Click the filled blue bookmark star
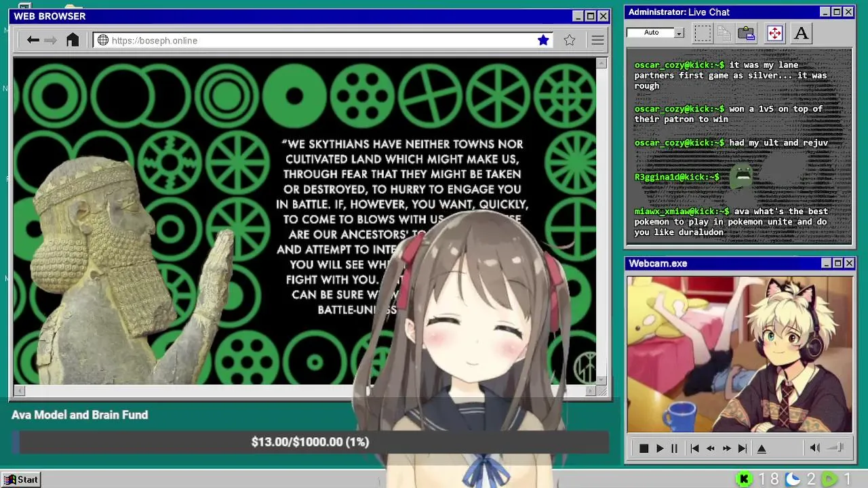This screenshot has height=488, width=868. pos(543,40)
